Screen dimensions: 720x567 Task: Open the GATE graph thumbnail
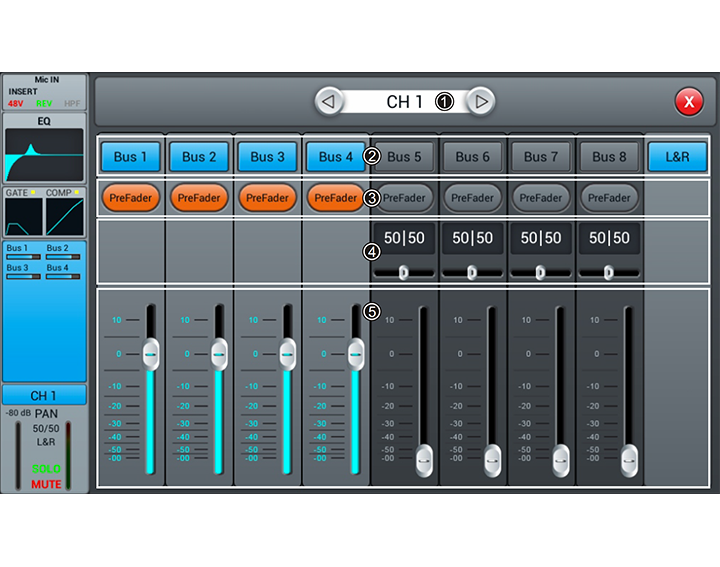click(24, 215)
